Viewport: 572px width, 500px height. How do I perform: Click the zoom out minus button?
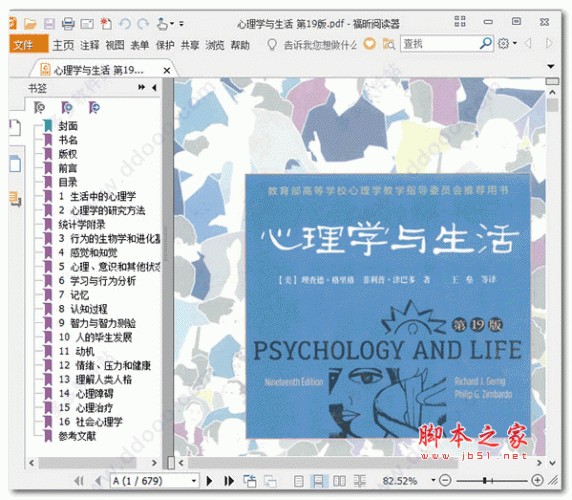pyautogui.click(x=445, y=480)
